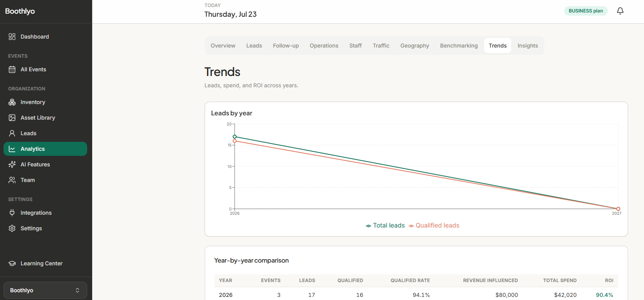Open the Geography tab

point(415,46)
